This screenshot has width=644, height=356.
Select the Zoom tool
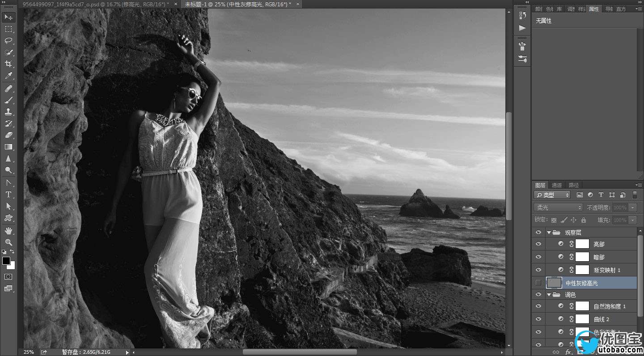click(8, 242)
